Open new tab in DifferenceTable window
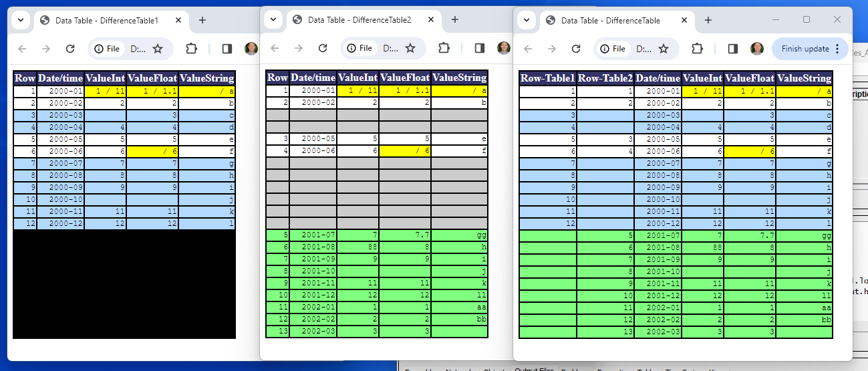868x371 pixels. coord(708,20)
